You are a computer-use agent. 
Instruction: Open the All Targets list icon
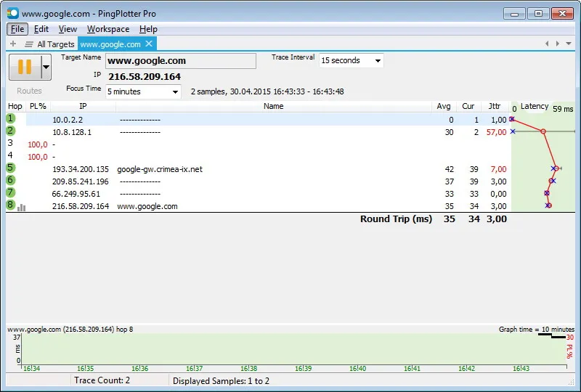click(29, 44)
